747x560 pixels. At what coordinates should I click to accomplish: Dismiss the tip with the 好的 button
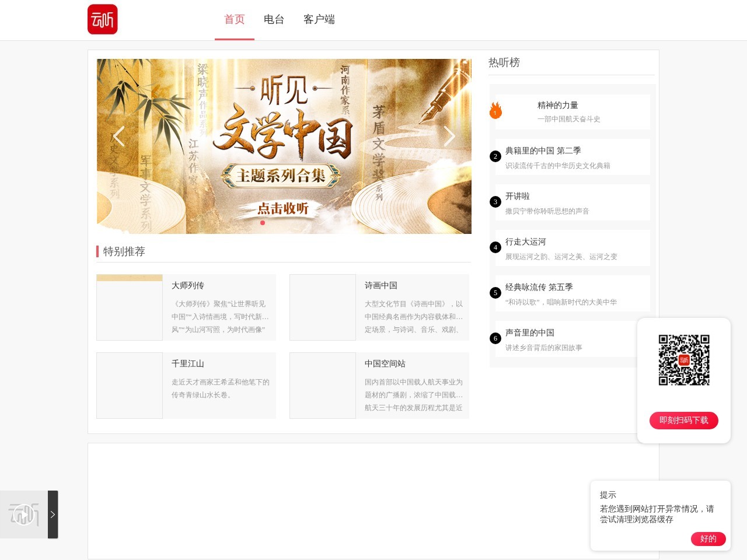(708, 539)
